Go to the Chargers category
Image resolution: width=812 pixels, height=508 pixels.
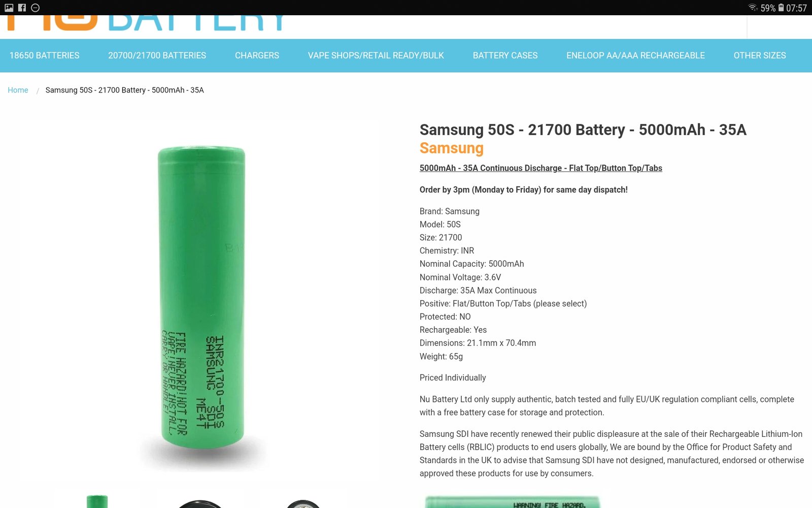point(257,55)
